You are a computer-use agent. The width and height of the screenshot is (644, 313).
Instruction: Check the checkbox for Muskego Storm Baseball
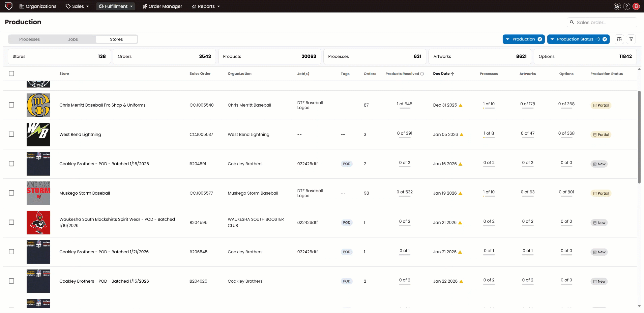coord(11,193)
